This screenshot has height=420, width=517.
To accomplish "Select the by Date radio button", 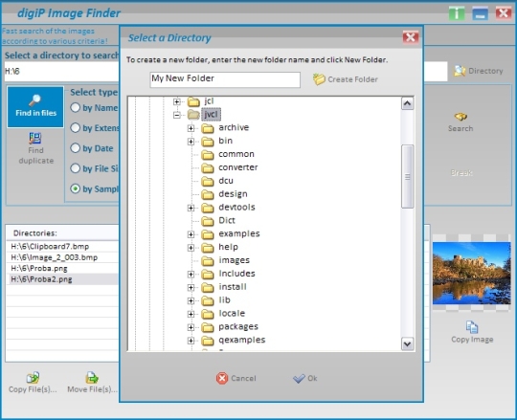I will [76, 148].
